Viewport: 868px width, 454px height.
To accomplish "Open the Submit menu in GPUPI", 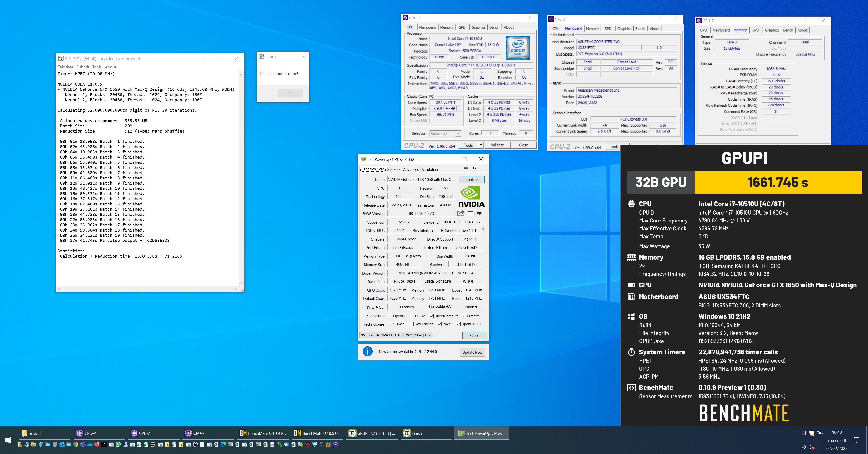I will pos(82,67).
